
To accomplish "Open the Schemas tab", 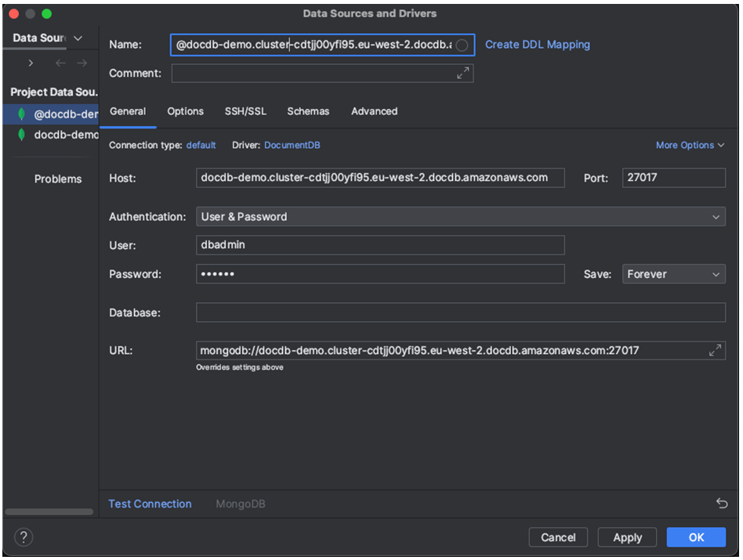I will 308,111.
